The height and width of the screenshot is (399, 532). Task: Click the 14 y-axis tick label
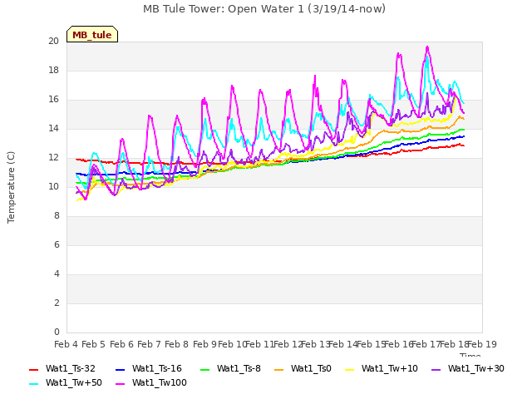click(53, 129)
